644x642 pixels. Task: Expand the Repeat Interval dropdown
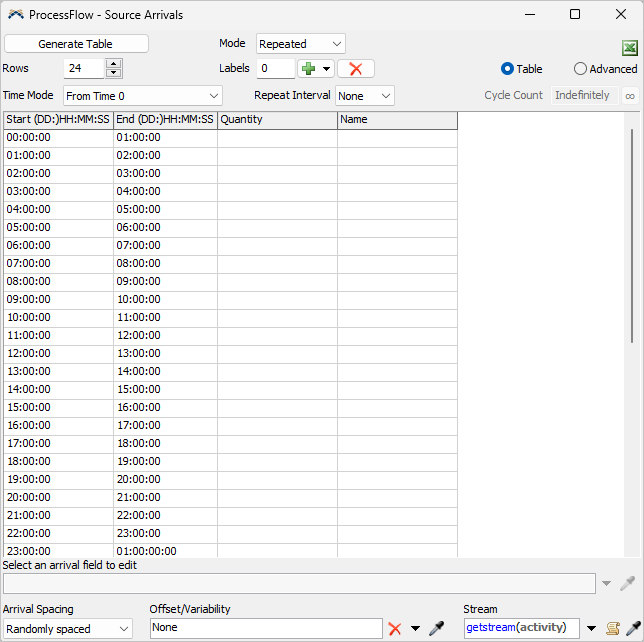(x=365, y=96)
